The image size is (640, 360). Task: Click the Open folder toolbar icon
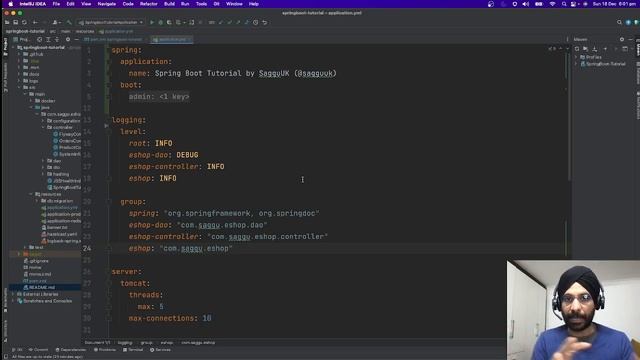click(x=7, y=22)
